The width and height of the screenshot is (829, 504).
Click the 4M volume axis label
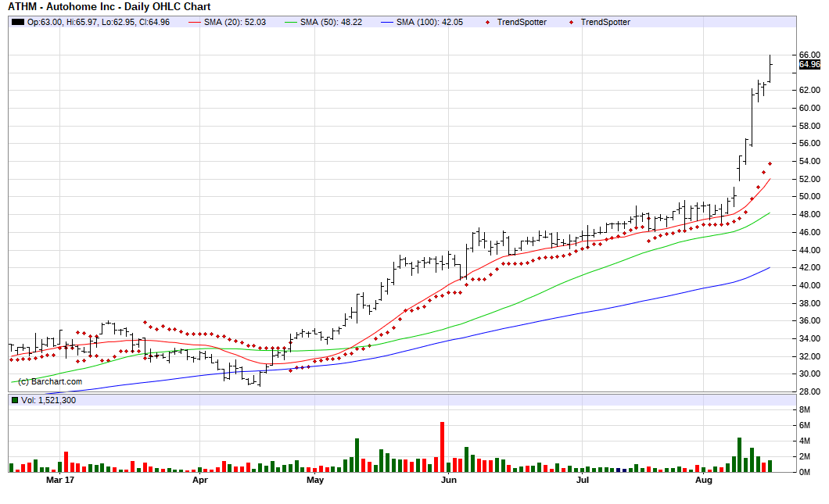pyautogui.click(x=804, y=441)
